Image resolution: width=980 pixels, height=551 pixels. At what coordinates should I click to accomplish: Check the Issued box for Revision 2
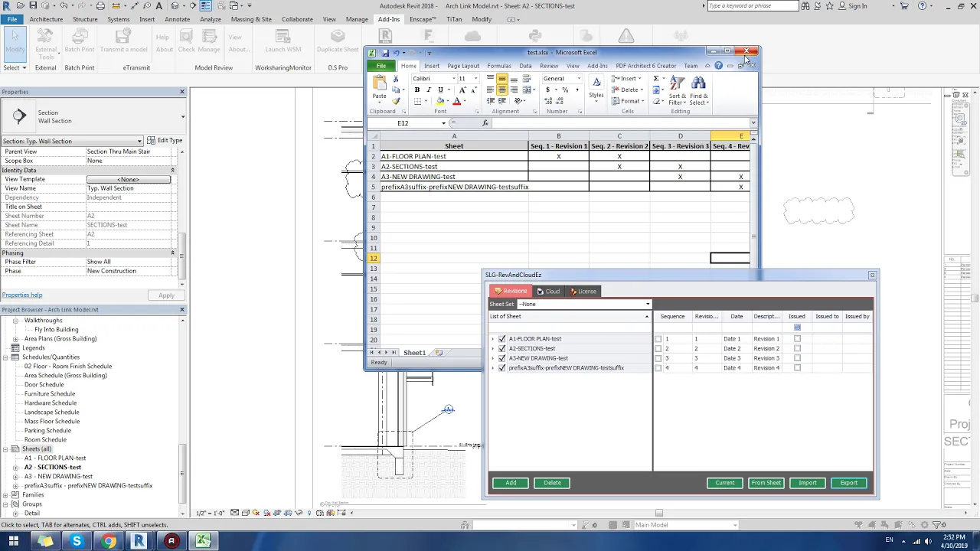797,348
